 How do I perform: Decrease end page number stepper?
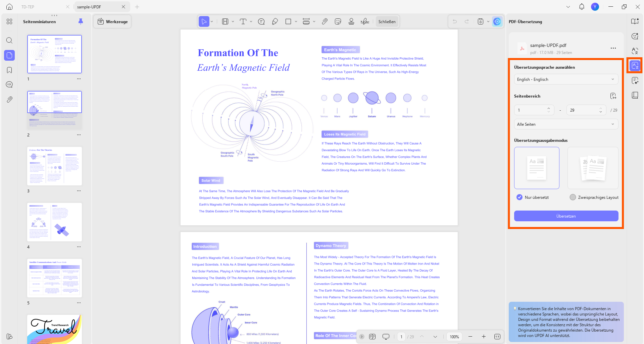coord(600,112)
